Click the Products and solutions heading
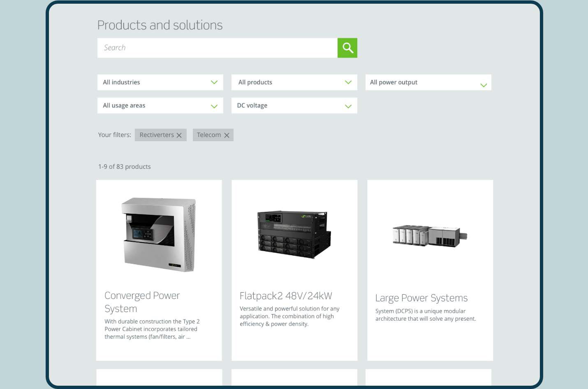588x389 pixels. [x=160, y=25]
